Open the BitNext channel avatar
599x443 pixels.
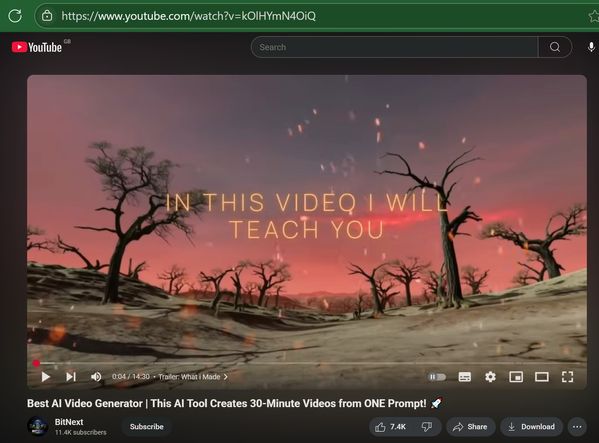click(38, 426)
